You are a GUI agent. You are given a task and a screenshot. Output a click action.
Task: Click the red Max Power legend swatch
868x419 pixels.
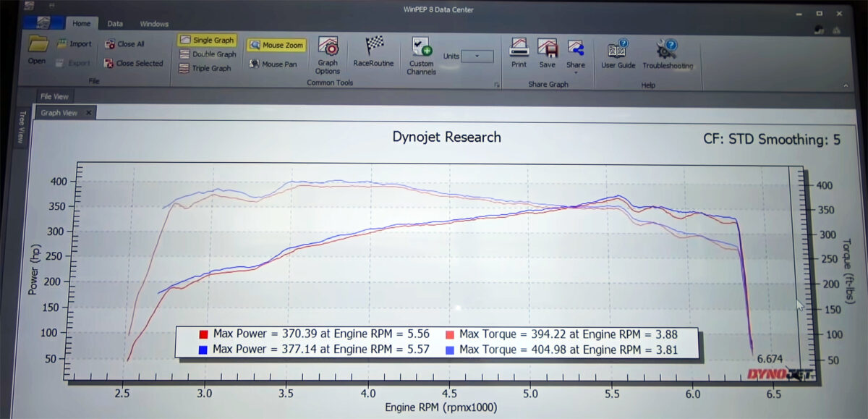point(204,334)
